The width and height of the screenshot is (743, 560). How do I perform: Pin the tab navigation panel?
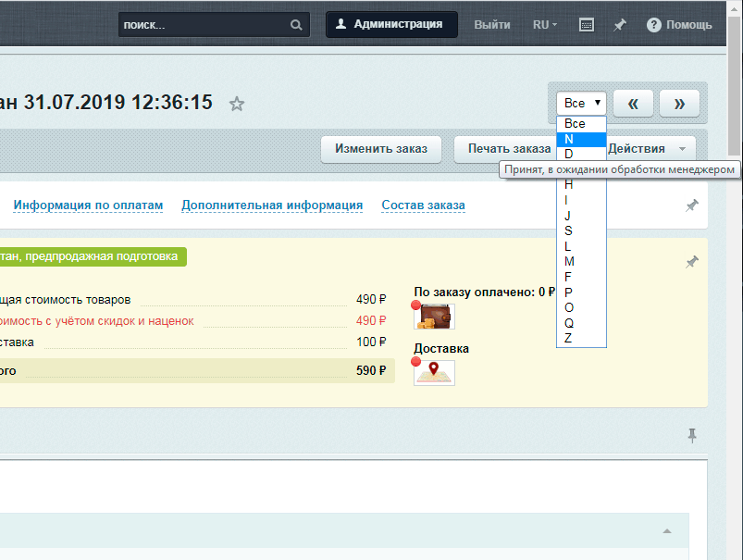(691, 205)
